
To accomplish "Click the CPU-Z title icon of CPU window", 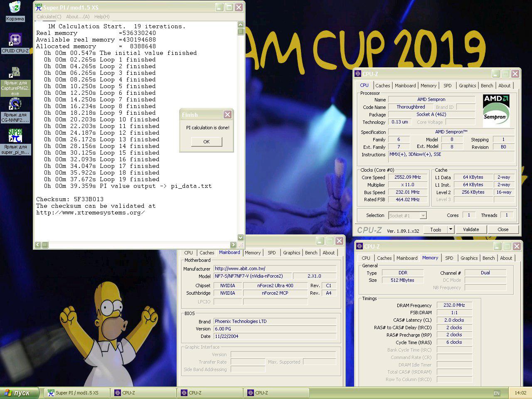I will (358, 74).
